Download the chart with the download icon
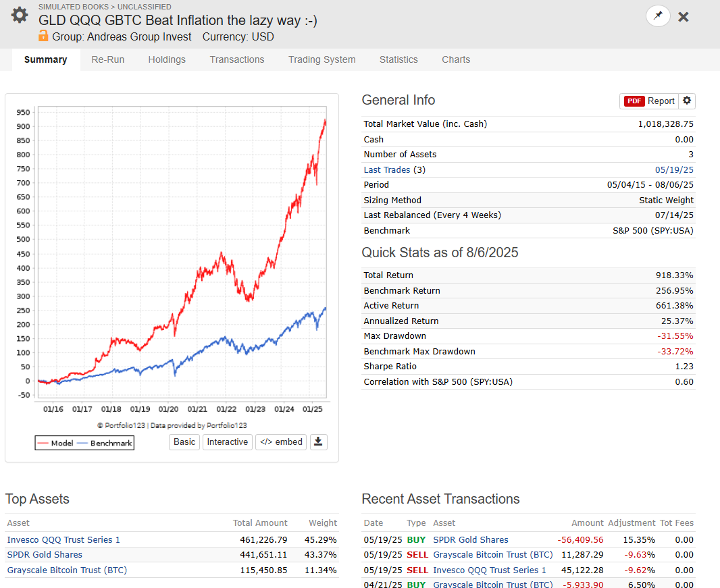This screenshot has height=588, width=720. [318, 442]
